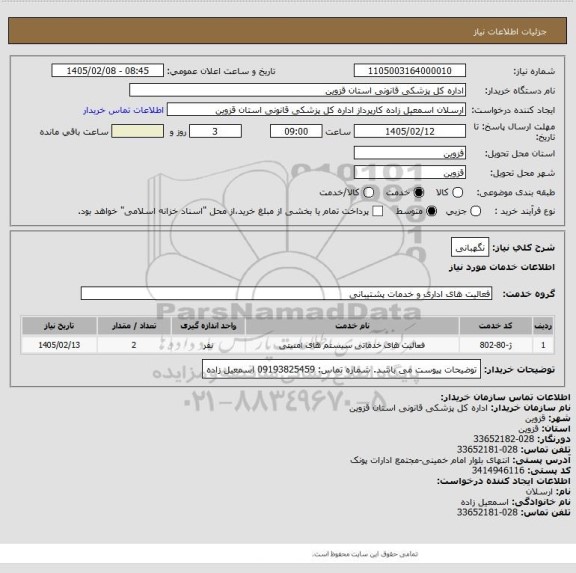Click the deadline time field 09:00
Screen dimensions: 576x573
[x=296, y=131]
